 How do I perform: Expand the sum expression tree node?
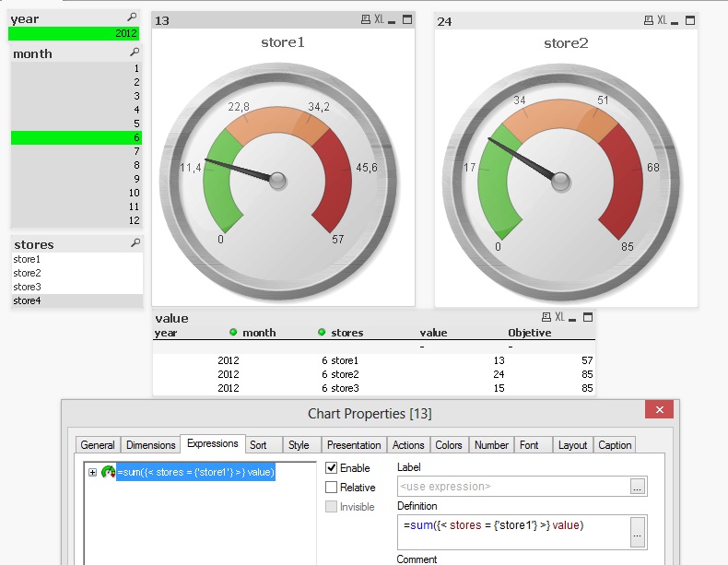92,473
